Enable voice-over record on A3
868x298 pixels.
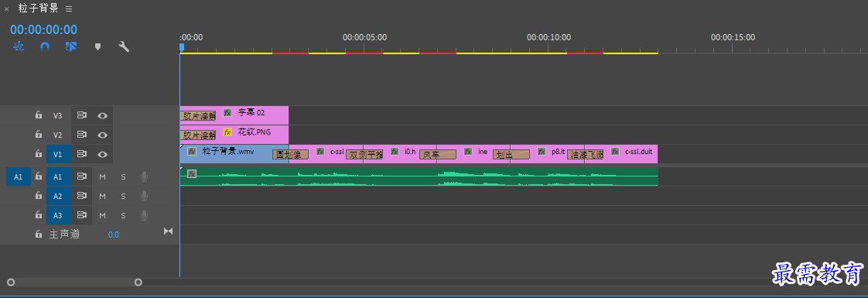point(145,214)
